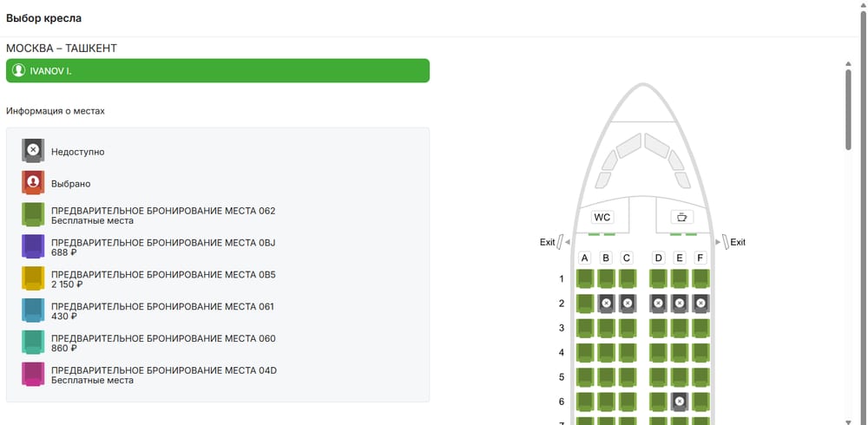Select passenger IVANOV I. bar
This screenshot has width=868, height=425.
point(218,71)
